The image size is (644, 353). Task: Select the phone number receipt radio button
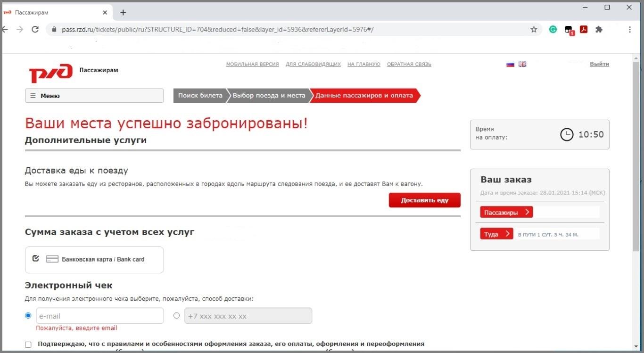[x=176, y=315]
